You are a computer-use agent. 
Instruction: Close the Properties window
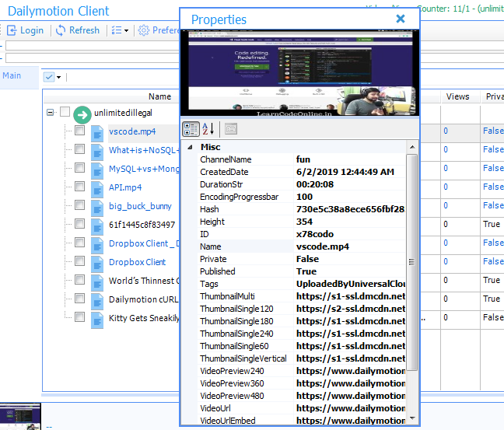pyautogui.click(x=401, y=19)
